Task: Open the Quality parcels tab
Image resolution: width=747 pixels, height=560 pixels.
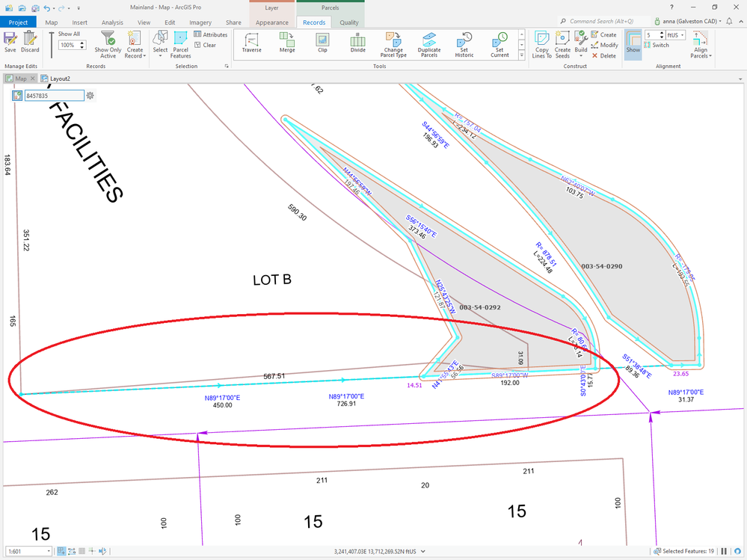Action: tap(348, 22)
